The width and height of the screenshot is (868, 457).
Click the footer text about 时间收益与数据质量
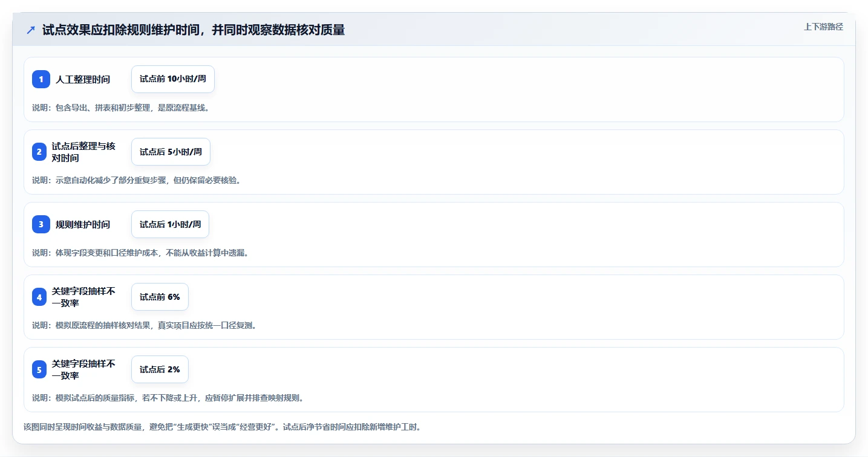(x=222, y=427)
